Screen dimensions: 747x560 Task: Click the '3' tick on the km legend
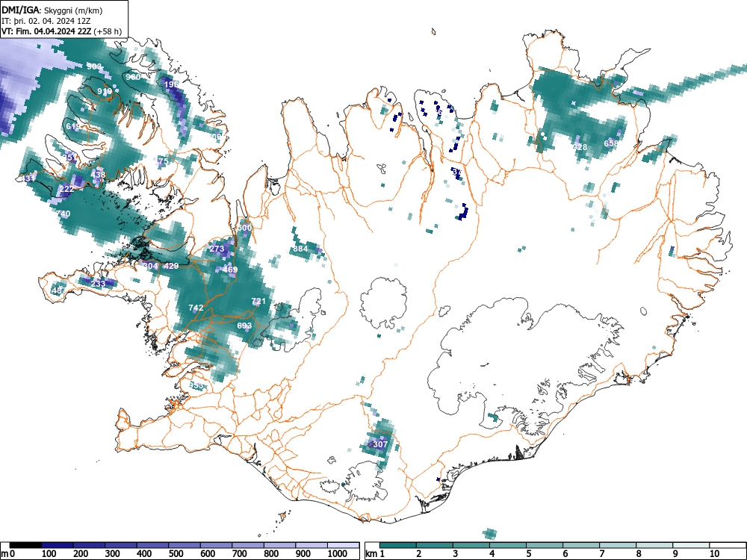pos(456,553)
